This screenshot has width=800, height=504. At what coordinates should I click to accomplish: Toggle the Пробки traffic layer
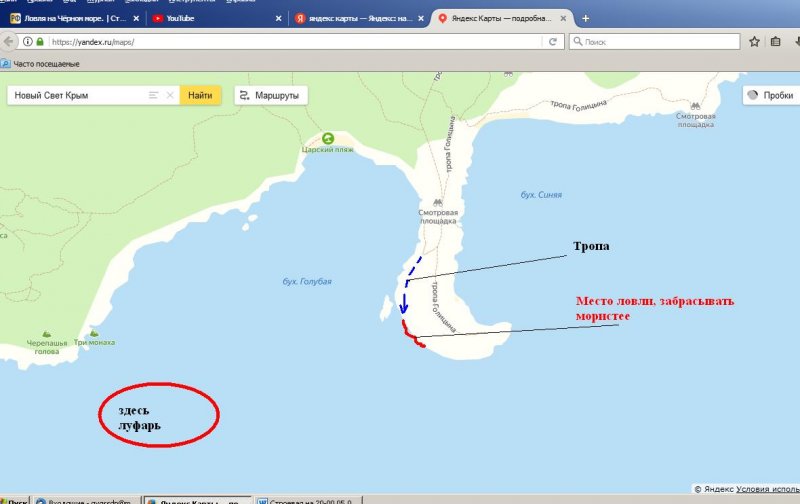pyautogui.click(x=770, y=95)
